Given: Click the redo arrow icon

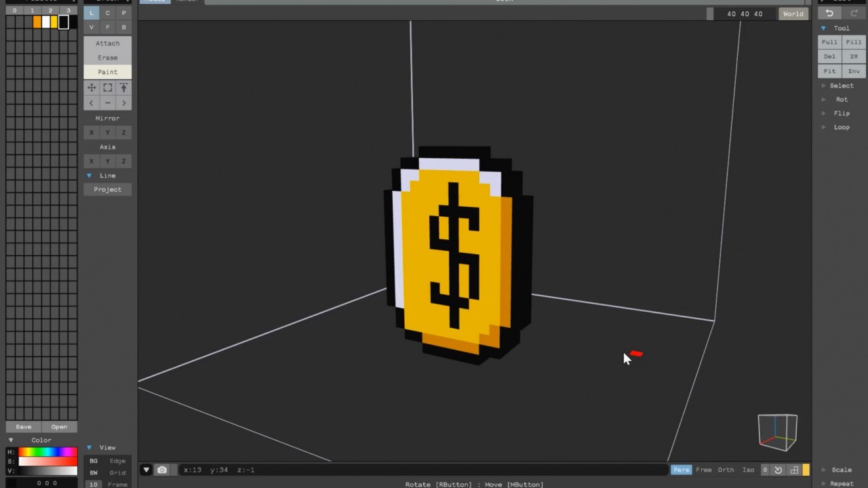Looking at the screenshot, I should click(x=854, y=14).
